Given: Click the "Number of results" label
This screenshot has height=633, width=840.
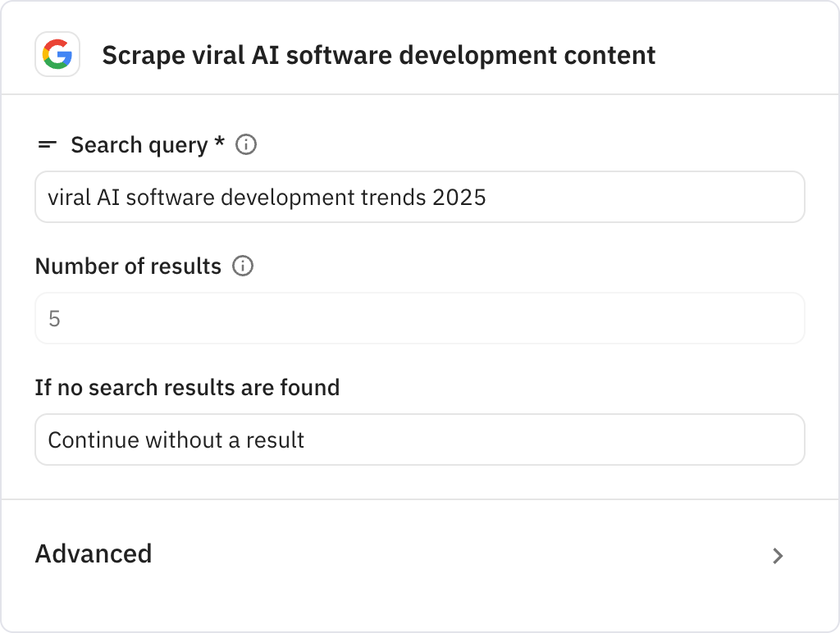Looking at the screenshot, I should point(127,266).
